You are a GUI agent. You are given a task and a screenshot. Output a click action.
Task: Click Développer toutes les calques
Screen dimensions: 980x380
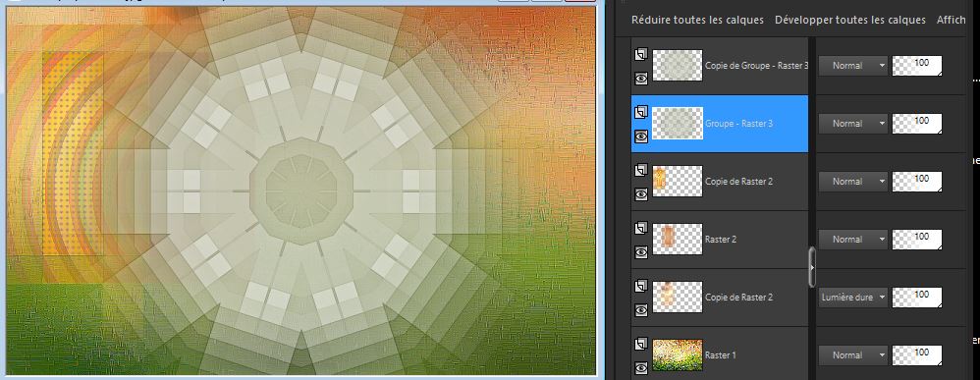pyautogui.click(x=850, y=20)
